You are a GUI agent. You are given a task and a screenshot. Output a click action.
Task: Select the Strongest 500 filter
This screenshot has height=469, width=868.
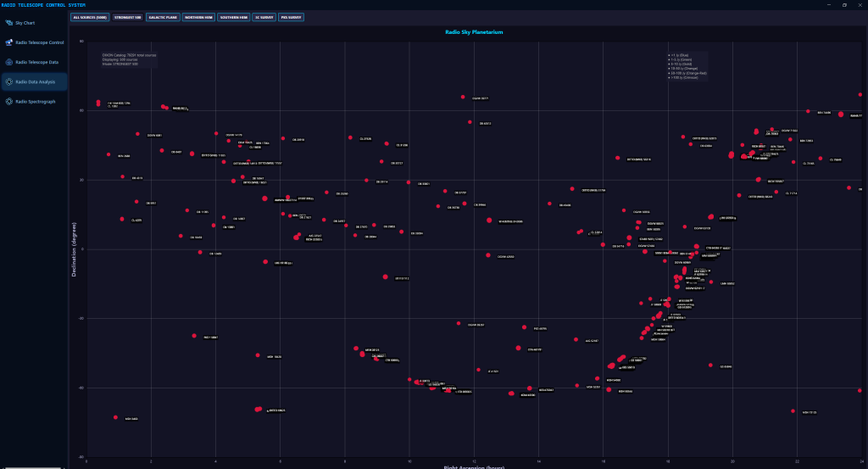coord(127,17)
